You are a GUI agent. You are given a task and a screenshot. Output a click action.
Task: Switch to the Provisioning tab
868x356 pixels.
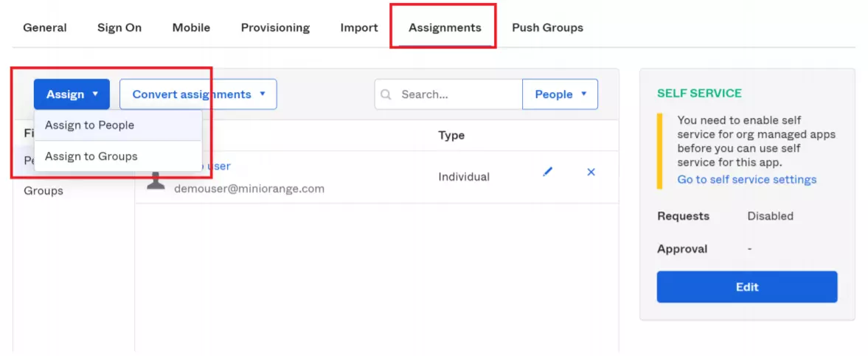coord(275,27)
